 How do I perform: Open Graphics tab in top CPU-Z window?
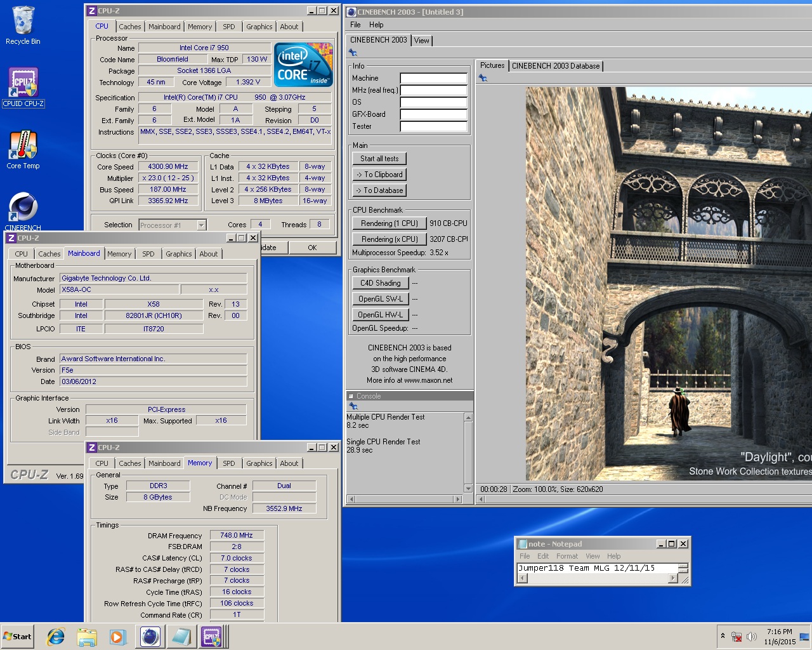pyautogui.click(x=259, y=27)
